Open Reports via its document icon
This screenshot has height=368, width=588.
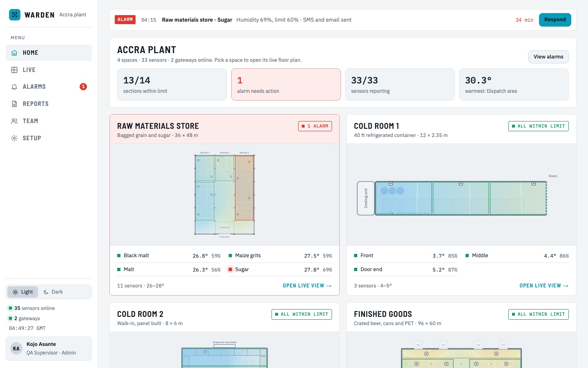point(14,104)
